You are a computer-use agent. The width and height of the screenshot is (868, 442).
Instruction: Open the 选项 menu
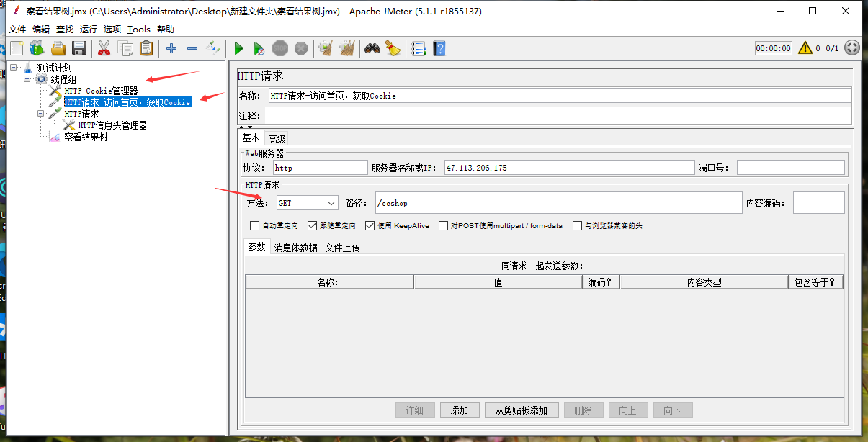pos(112,30)
